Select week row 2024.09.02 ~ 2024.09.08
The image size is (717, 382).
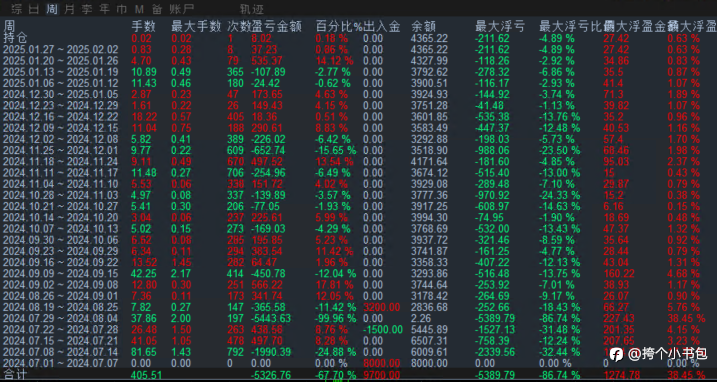60,285
